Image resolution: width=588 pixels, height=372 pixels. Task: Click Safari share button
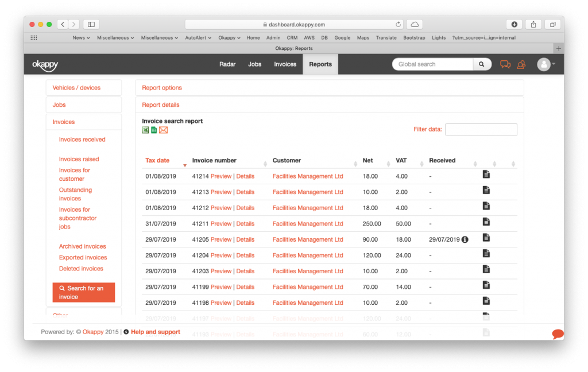point(533,24)
